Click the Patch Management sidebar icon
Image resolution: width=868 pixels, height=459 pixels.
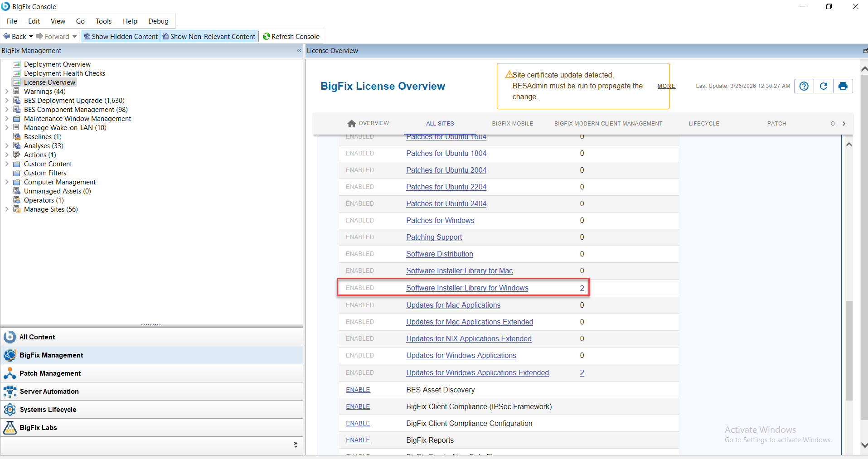[x=10, y=373]
